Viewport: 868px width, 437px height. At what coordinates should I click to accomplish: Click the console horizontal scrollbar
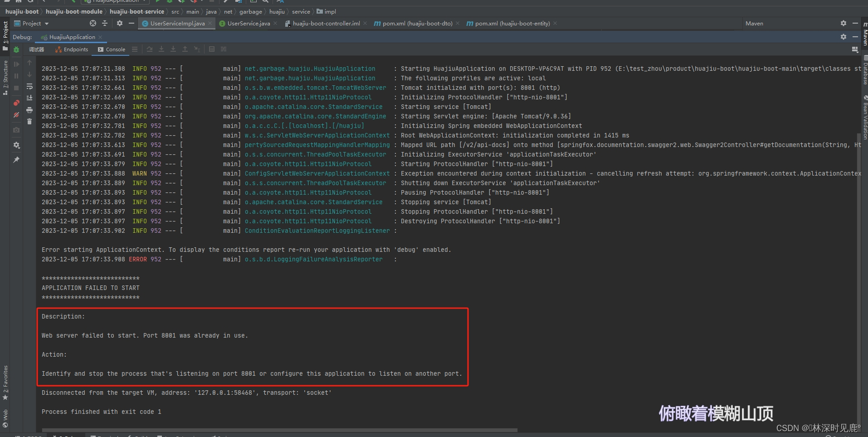[280, 430]
